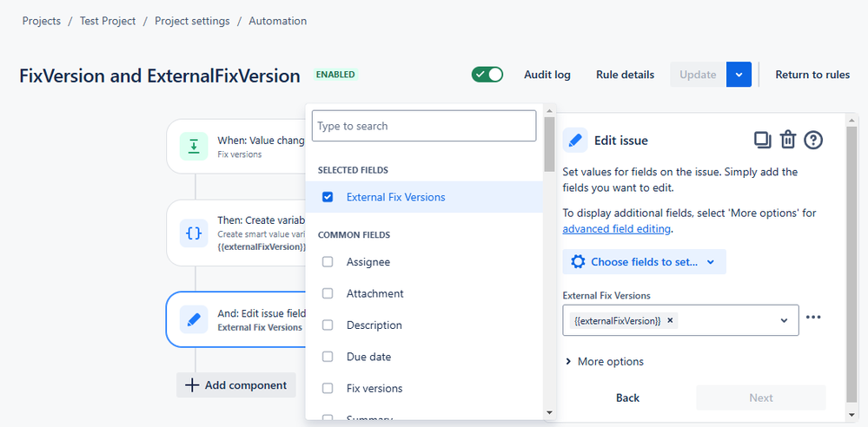
Task: Open the blue arrow dropdown next to Update
Action: [739, 75]
